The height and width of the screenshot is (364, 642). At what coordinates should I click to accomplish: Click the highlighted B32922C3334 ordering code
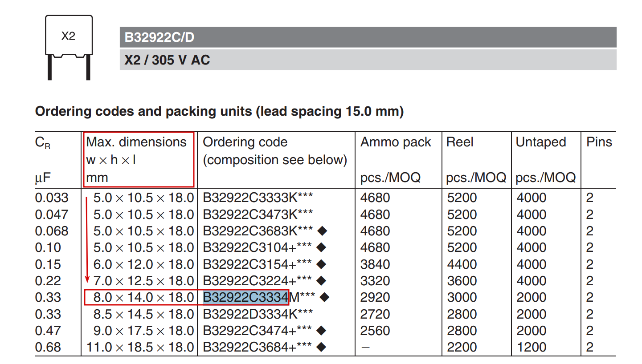[246, 297]
